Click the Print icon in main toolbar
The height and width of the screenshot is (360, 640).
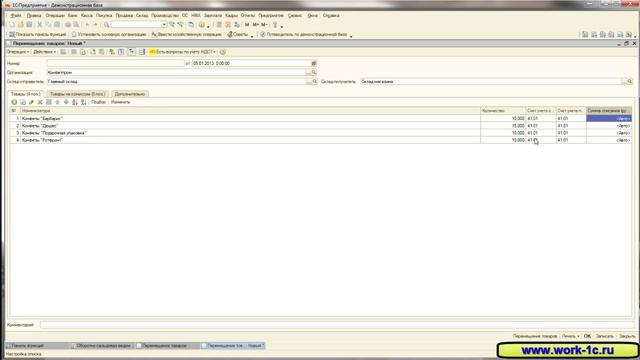point(68,25)
